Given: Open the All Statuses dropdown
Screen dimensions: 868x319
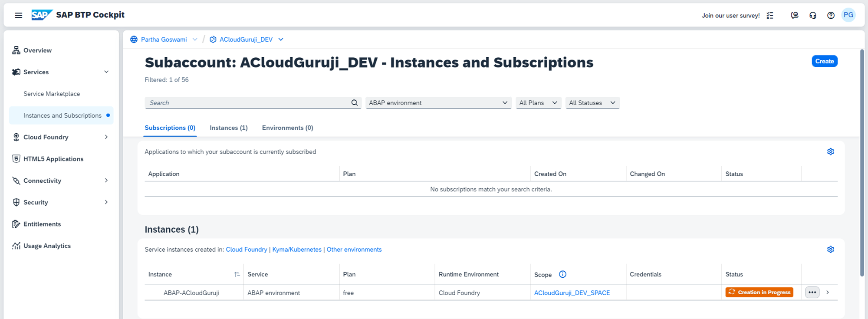Looking at the screenshot, I should point(592,103).
